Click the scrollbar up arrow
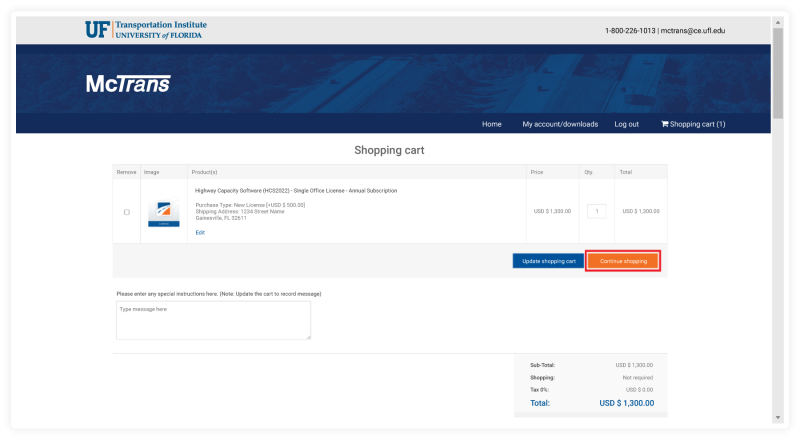The width and height of the screenshot is (800, 440). pos(777,22)
